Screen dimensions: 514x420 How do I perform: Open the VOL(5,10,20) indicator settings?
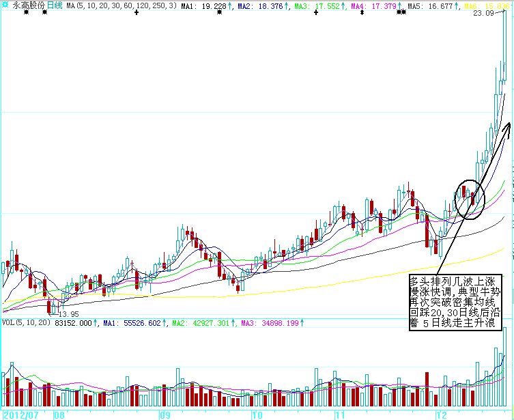tap(26, 323)
